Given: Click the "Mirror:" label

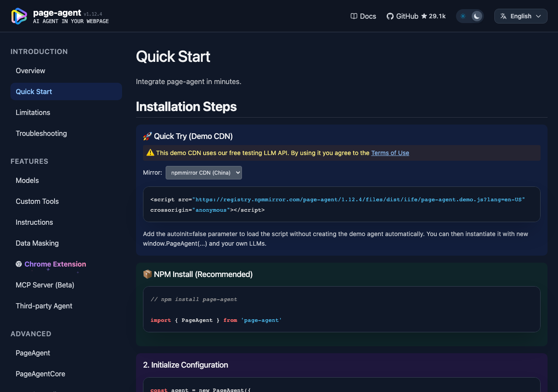Looking at the screenshot, I should pyautogui.click(x=153, y=172).
